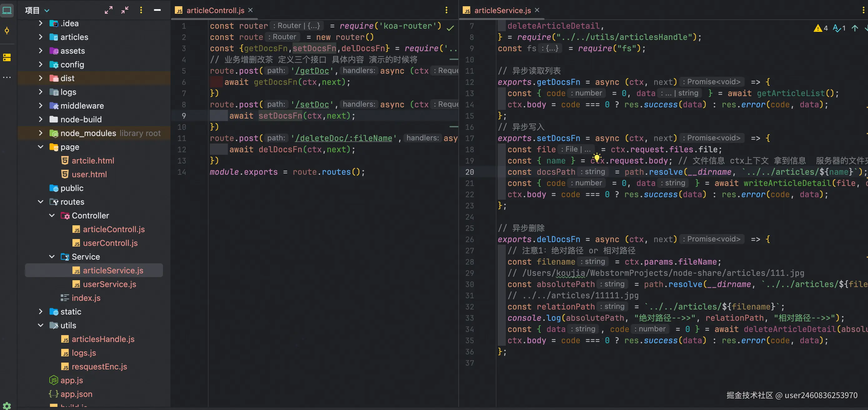This screenshot has width=868, height=410.
Task: Click the warnings indicator showing 4
Action: 821,28
